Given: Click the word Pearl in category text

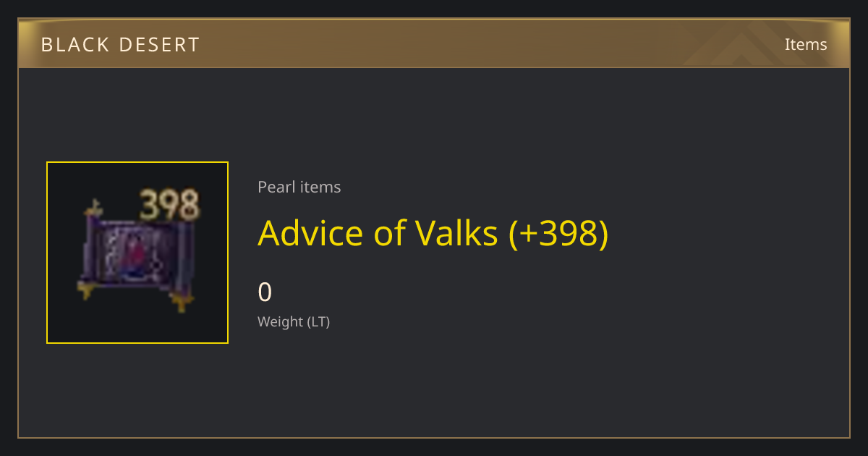Looking at the screenshot, I should coord(275,187).
